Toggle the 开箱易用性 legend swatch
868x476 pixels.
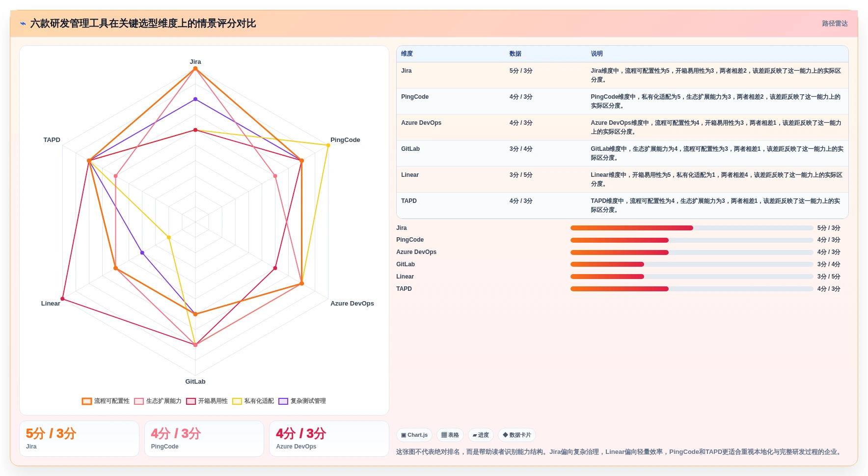coord(191,401)
